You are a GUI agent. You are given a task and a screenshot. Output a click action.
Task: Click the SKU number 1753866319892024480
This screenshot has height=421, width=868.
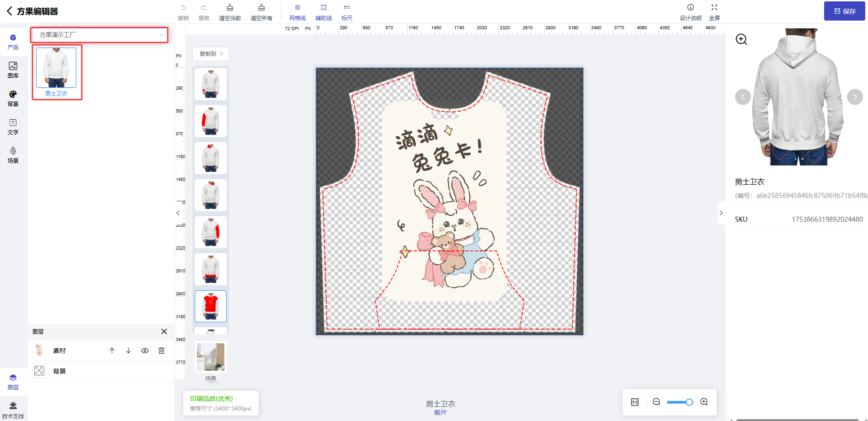coord(827,219)
